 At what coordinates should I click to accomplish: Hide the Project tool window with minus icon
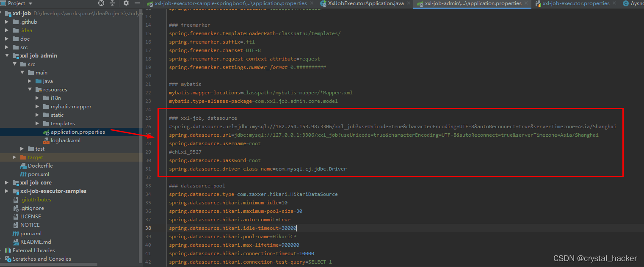[136, 3]
